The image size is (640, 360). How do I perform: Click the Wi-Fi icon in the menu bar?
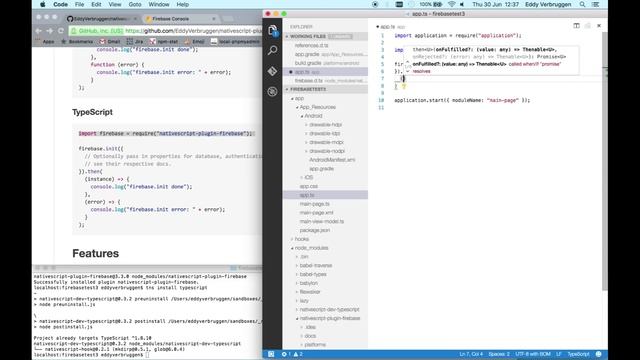coord(451,4)
